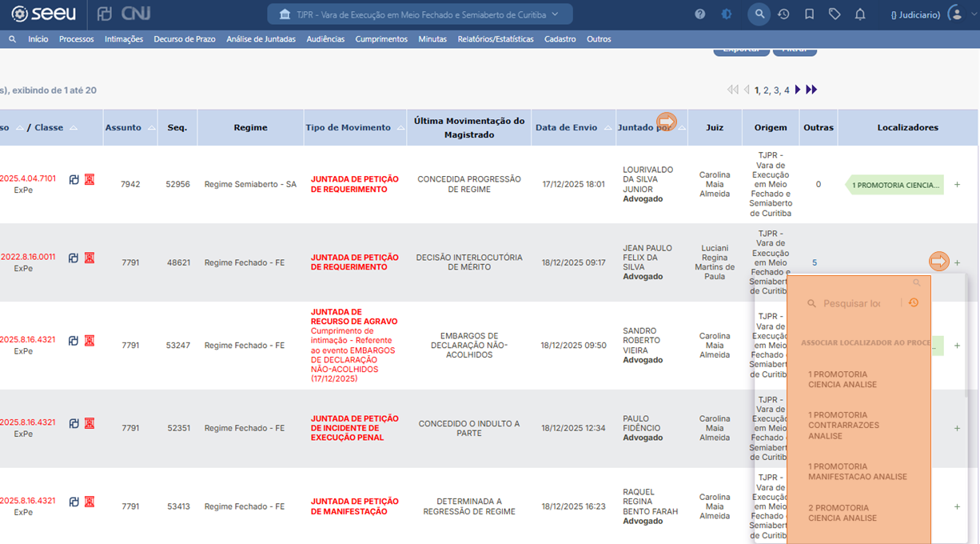Click the red PDF icon in first row
The image size is (980, 544).
click(90, 180)
